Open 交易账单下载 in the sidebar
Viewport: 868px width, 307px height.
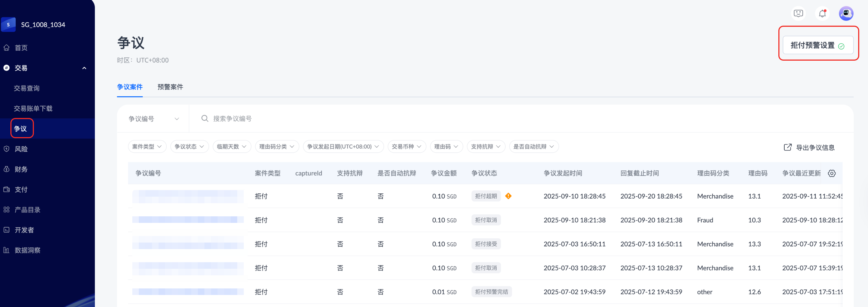pyautogui.click(x=33, y=108)
